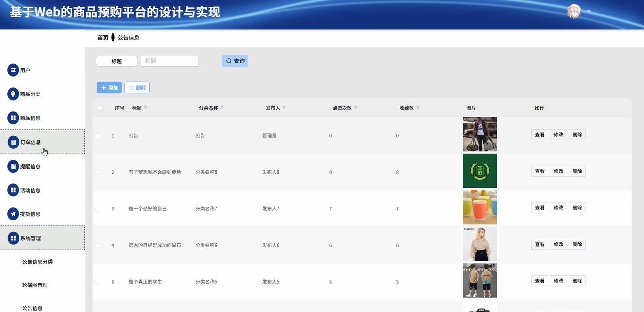Focus the 标题 search input field
This screenshot has height=312, width=644.
point(170,61)
